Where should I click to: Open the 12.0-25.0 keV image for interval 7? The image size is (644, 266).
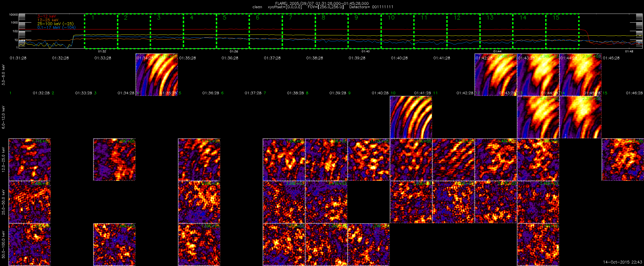[x=284, y=160]
